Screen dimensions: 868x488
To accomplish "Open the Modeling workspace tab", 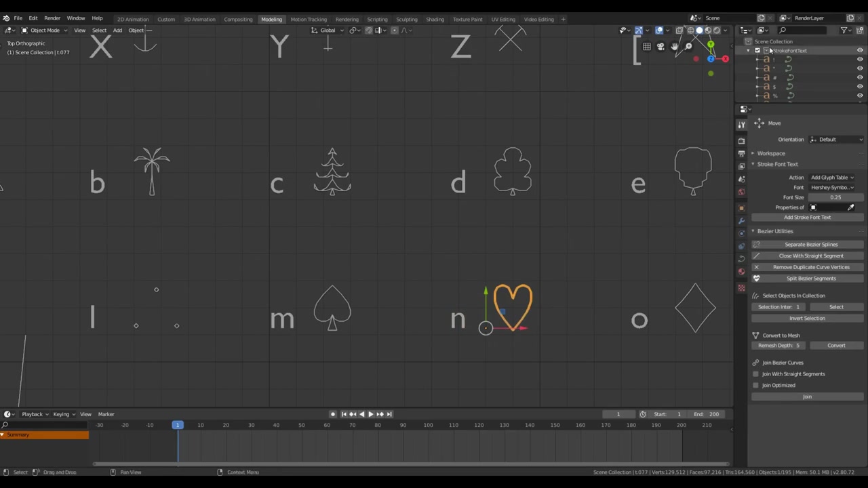I will 271,18.
